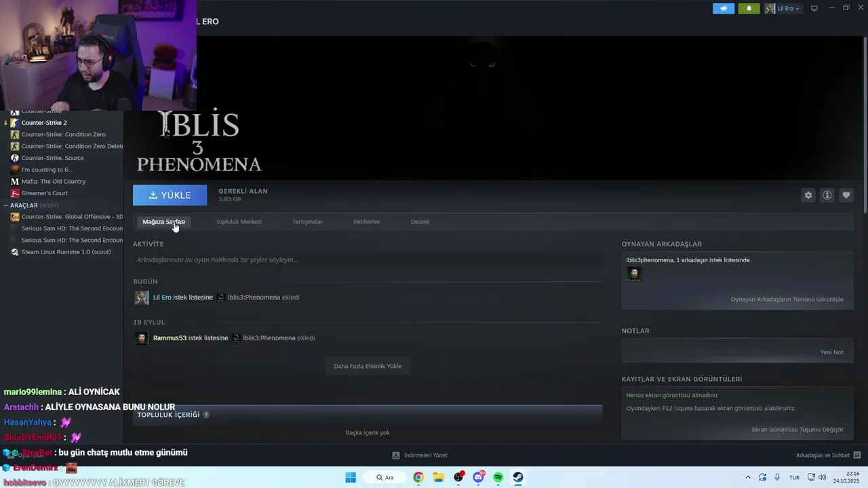Click the Lil Ero avatar in title bar
The width and height of the screenshot is (868, 488).
pos(770,8)
